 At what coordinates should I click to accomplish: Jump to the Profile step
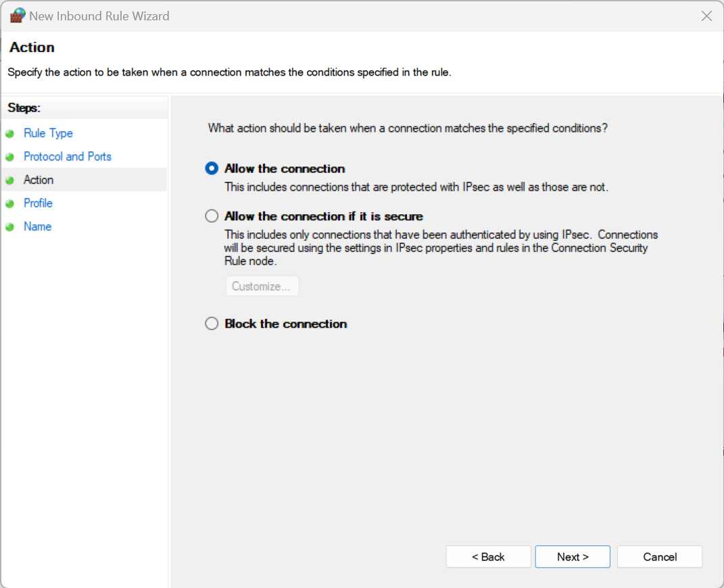pos(38,203)
